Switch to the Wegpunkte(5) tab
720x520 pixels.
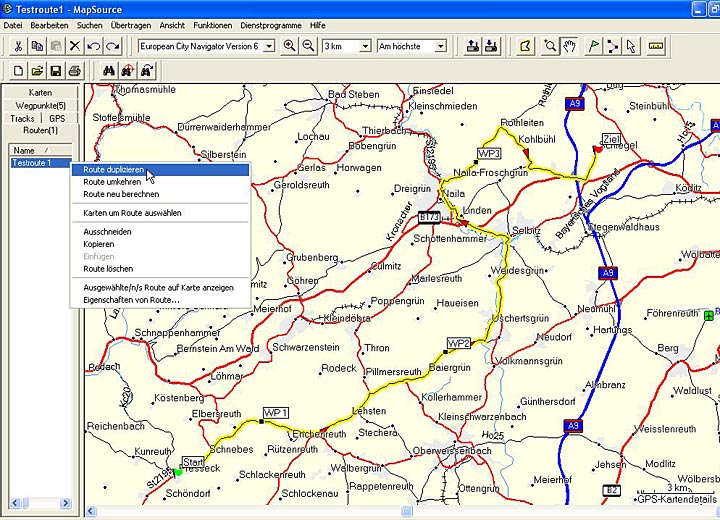[x=40, y=105]
